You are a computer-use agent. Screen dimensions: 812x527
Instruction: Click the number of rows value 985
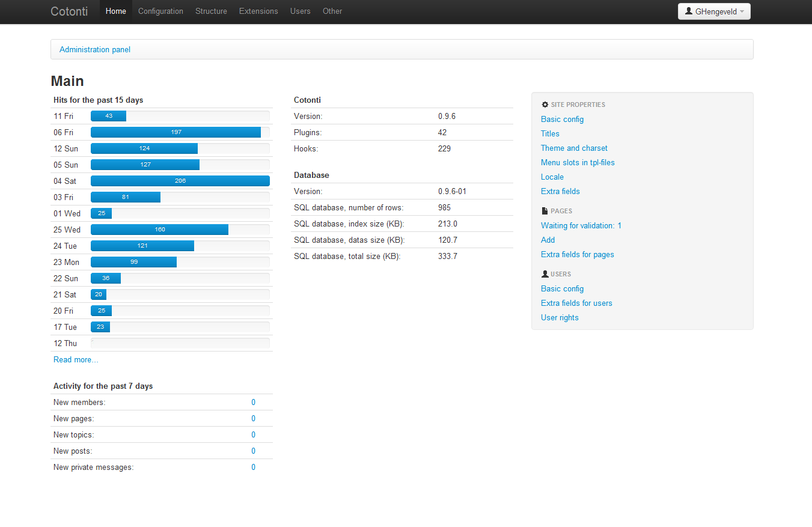pyautogui.click(x=444, y=208)
